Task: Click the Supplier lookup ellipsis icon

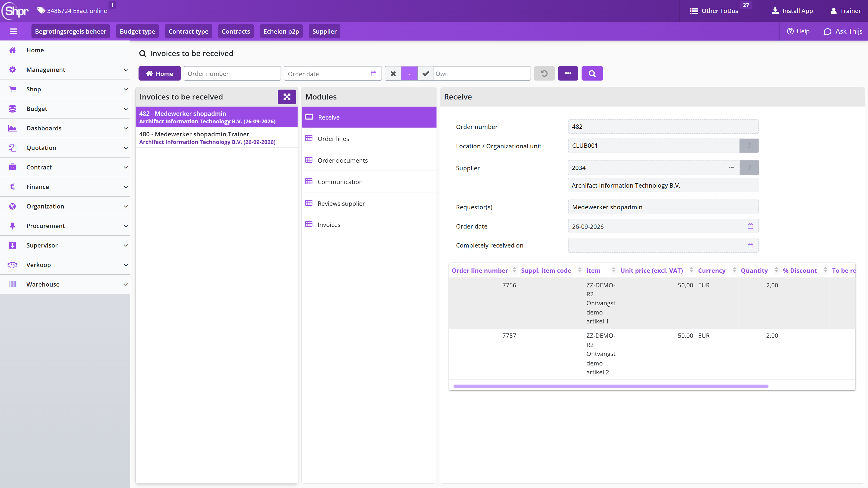Action: click(731, 167)
